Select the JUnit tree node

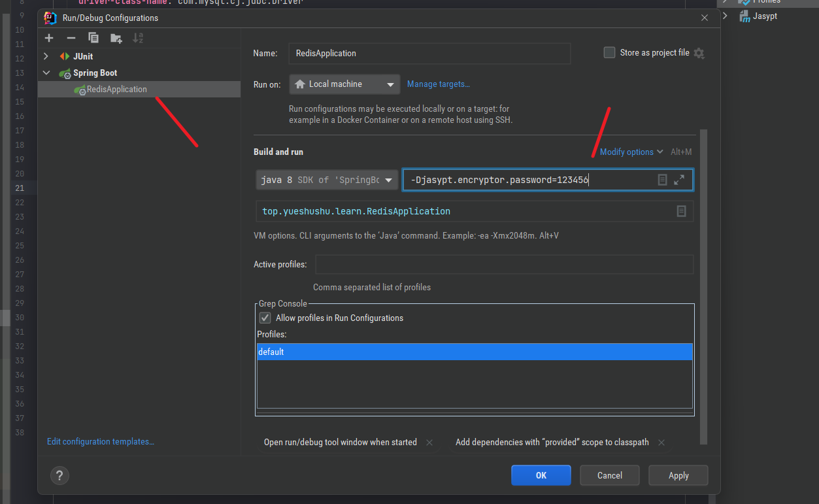(83, 57)
